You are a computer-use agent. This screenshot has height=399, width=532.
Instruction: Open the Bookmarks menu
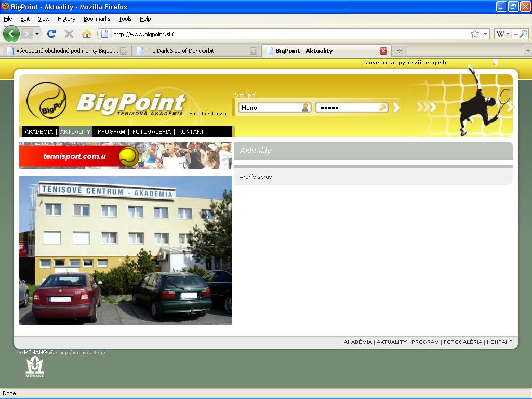pyautogui.click(x=97, y=19)
